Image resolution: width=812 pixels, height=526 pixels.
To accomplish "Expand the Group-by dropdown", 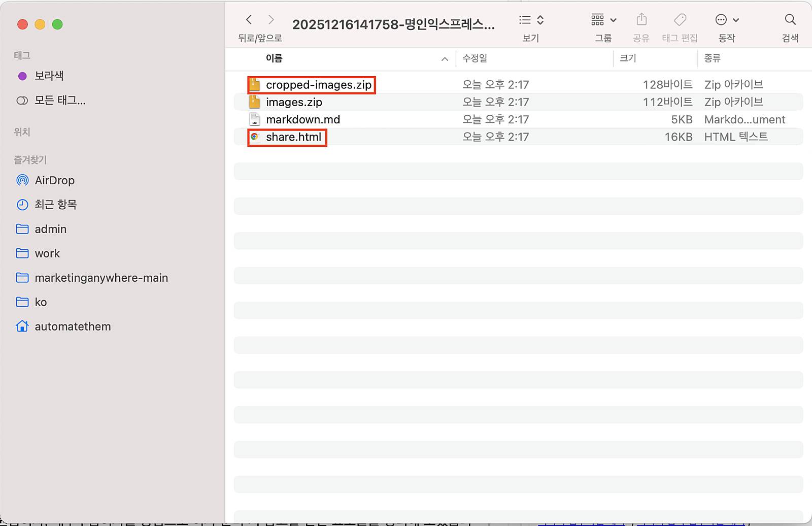I will pos(603,20).
